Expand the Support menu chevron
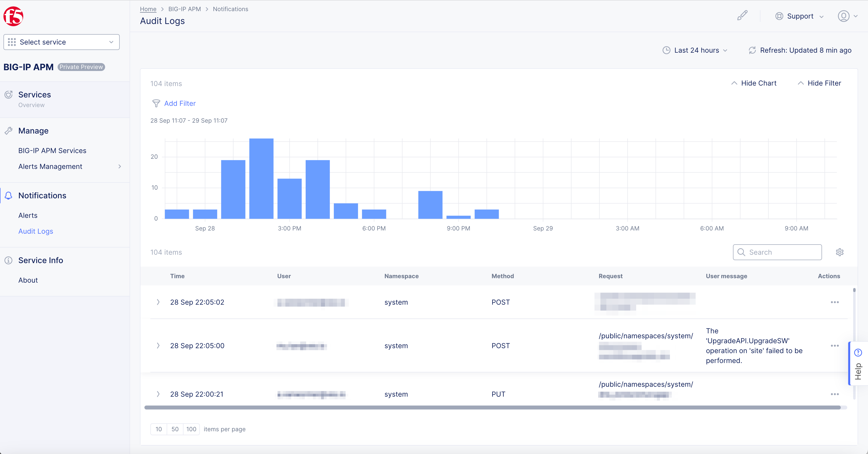The height and width of the screenshot is (454, 868). point(821,17)
